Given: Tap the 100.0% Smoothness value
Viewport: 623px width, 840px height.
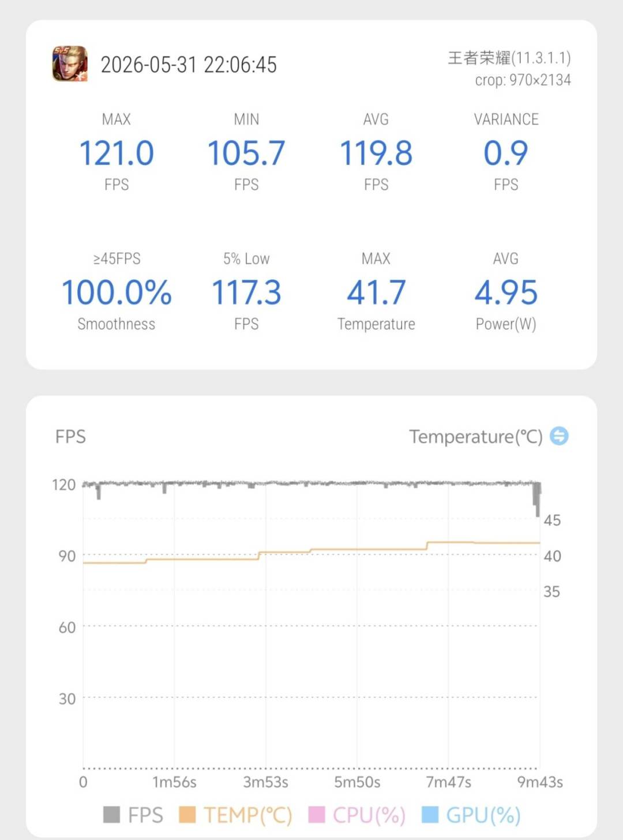Looking at the screenshot, I should tap(117, 292).
